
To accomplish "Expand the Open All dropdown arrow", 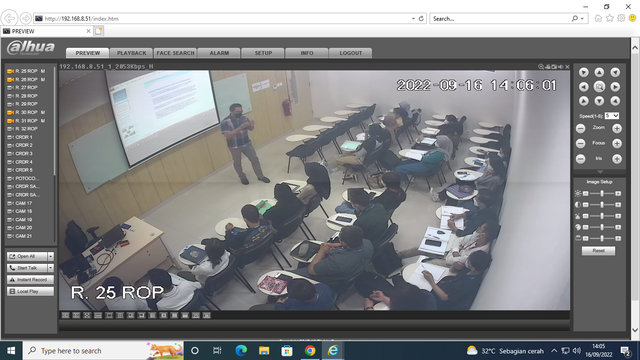I will tap(51, 256).
